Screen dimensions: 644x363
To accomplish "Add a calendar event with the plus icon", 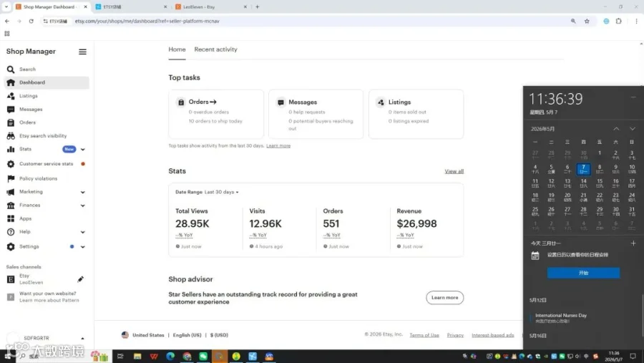I will tap(633, 243).
